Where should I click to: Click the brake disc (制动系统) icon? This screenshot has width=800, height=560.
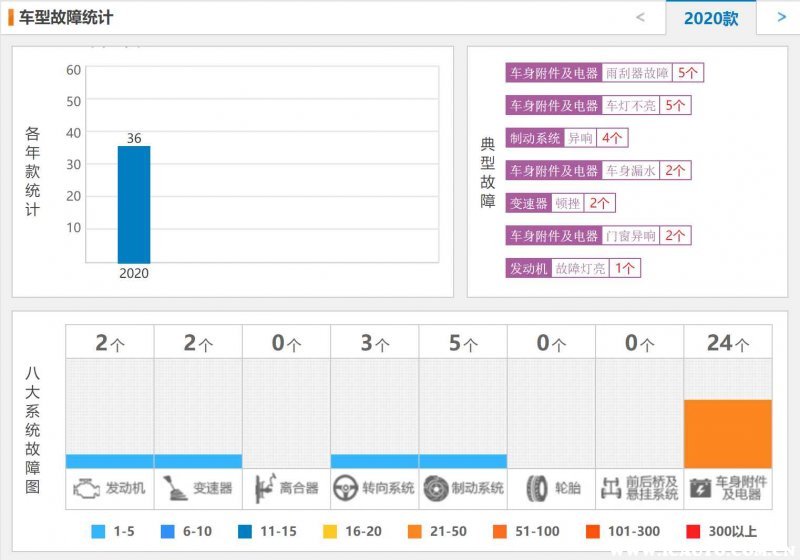click(435, 488)
